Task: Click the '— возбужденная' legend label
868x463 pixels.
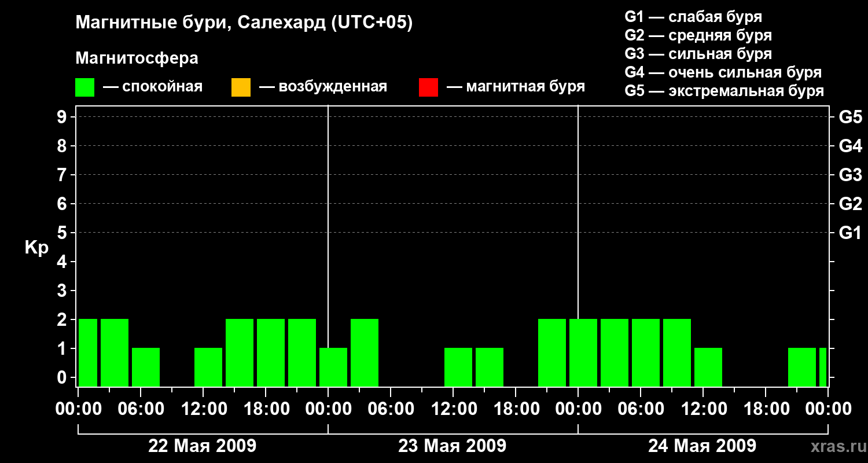Action: tap(323, 87)
